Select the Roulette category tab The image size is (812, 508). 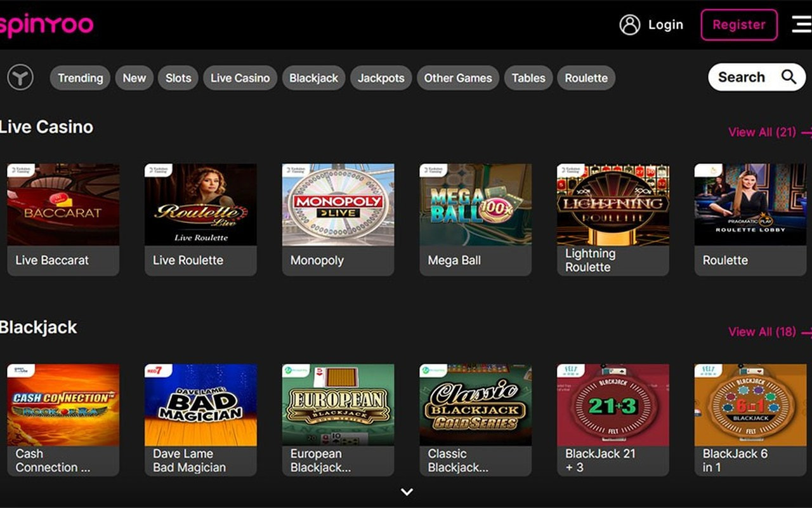pyautogui.click(x=586, y=78)
